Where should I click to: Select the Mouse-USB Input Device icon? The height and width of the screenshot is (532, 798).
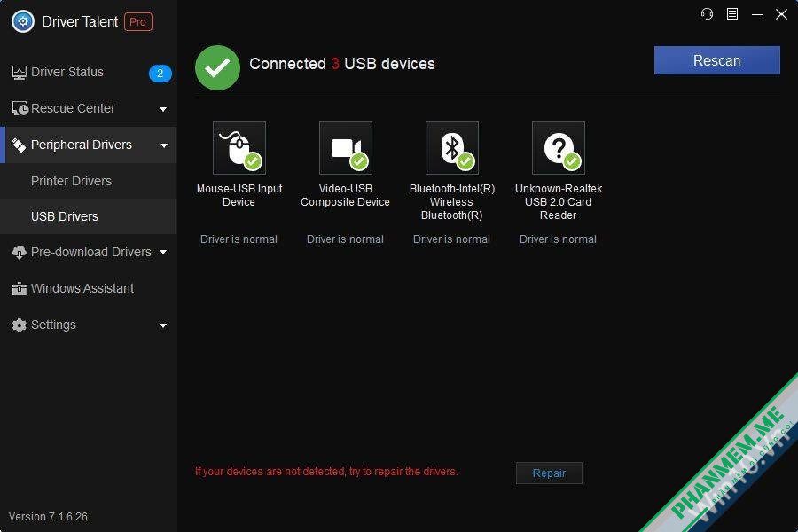[x=239, y=148]
